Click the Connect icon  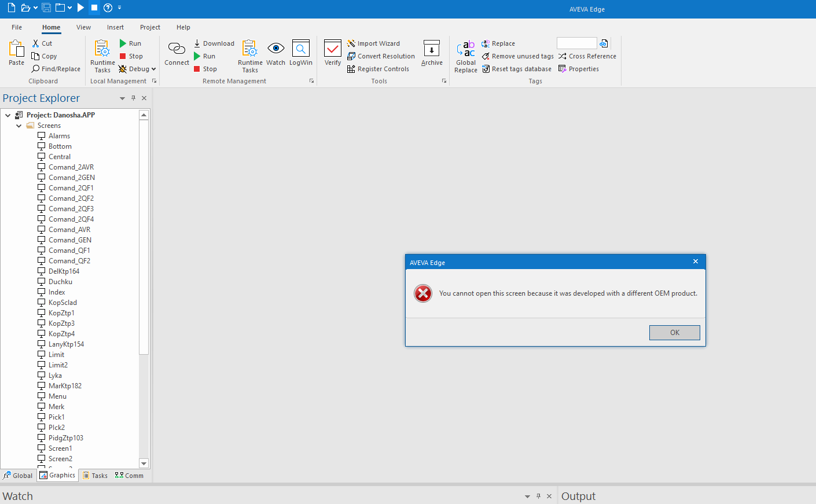coord(177,48)
